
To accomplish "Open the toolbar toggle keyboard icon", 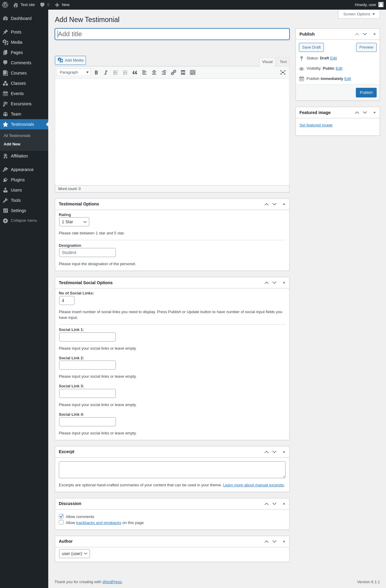I will tap(193, 72).
